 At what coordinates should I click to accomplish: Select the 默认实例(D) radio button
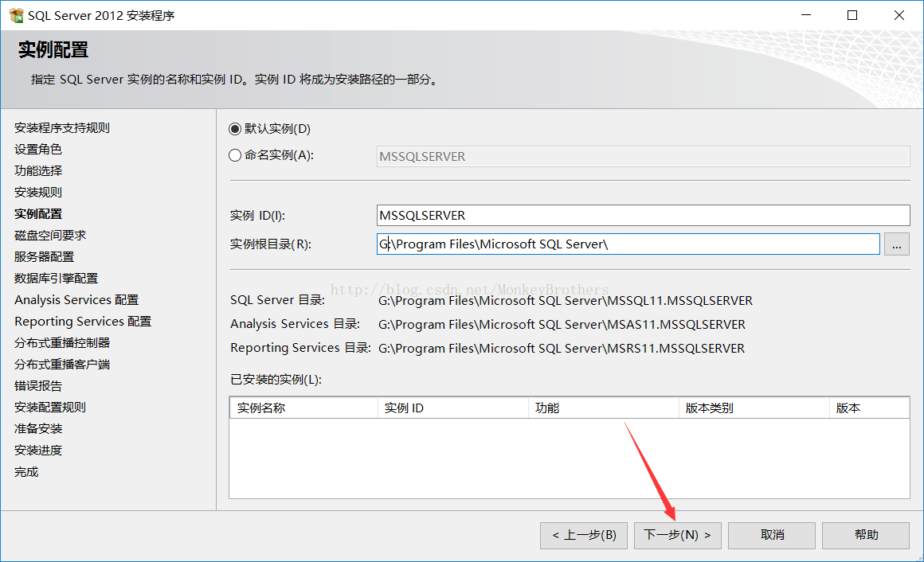click(234, 129)
